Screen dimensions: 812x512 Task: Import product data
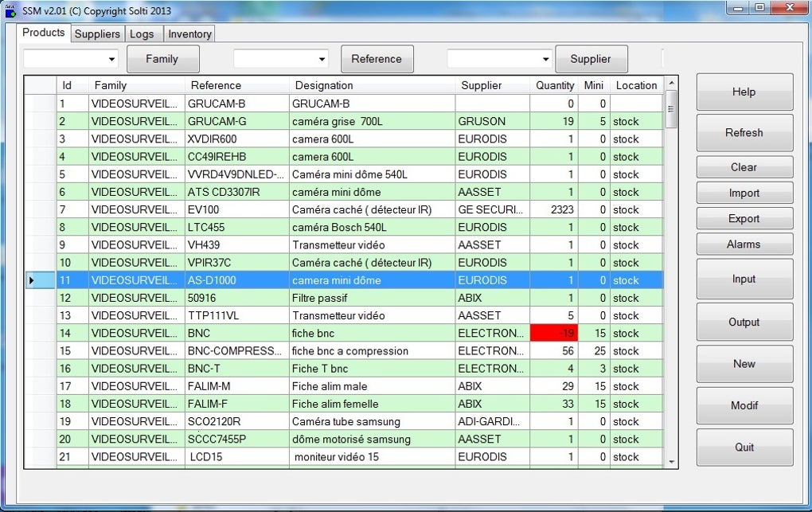tap(744, 193)
